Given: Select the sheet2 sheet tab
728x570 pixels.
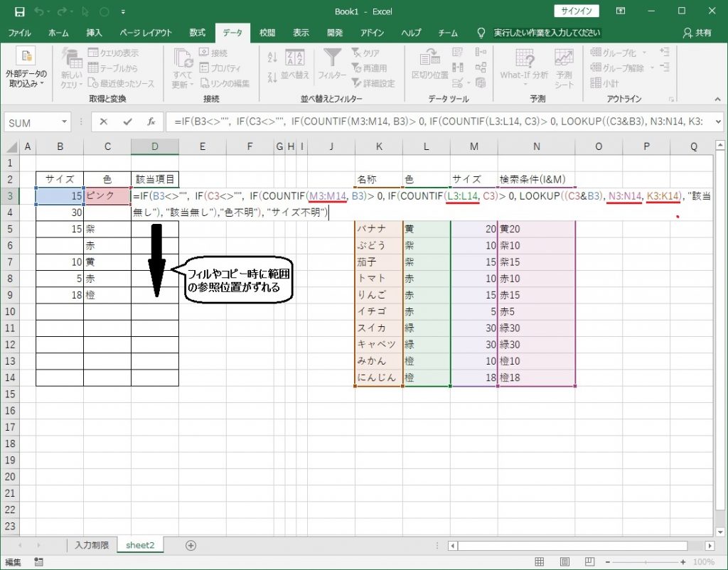Looking at the screenshot, I should click(140, 545).
